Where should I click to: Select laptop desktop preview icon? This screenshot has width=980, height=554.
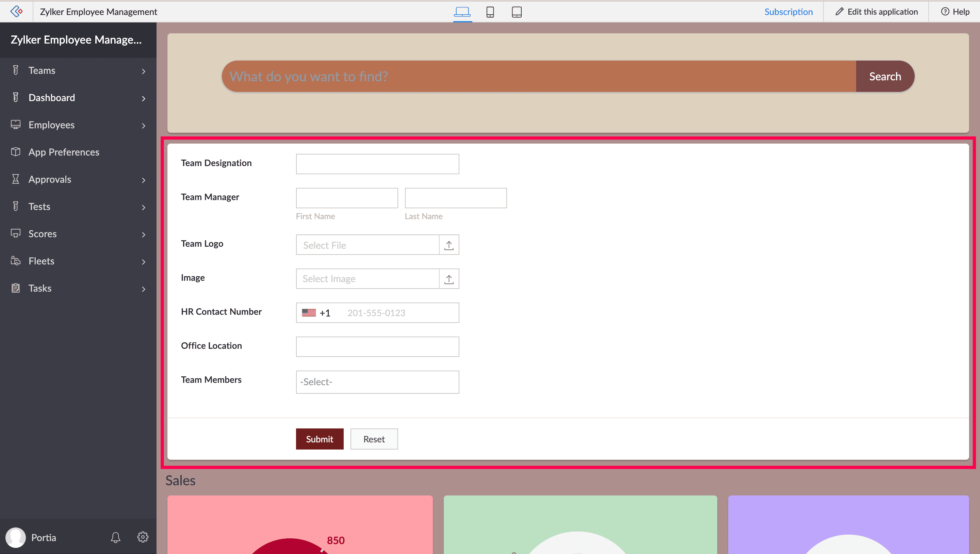point(462,12)
